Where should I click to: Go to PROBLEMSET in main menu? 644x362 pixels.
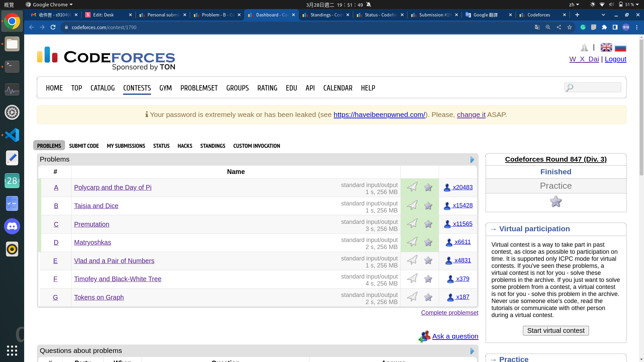[199, 88]
